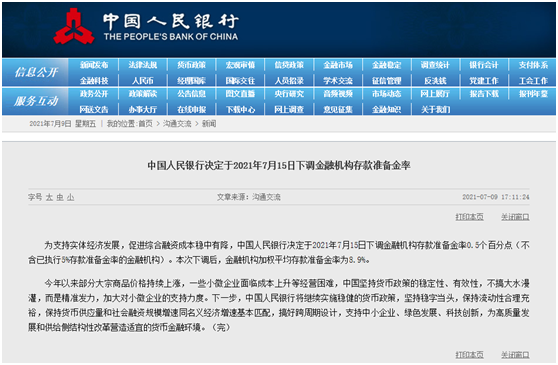
Task: Select 政策解读 navigation item
Action: pyautogui.click(x=143, y=94)
